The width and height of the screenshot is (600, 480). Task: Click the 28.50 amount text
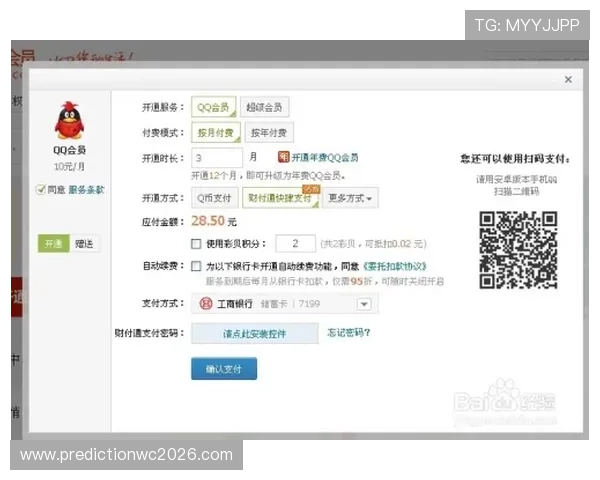tap(208, 221)
